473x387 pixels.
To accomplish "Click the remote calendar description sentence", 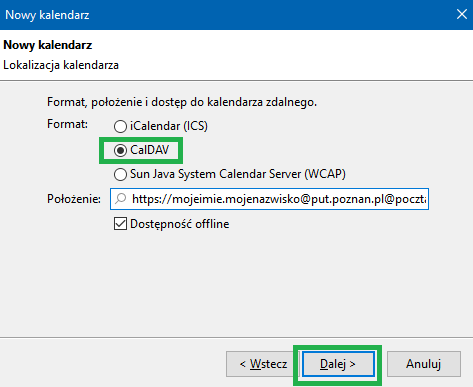I will [182, 102].
